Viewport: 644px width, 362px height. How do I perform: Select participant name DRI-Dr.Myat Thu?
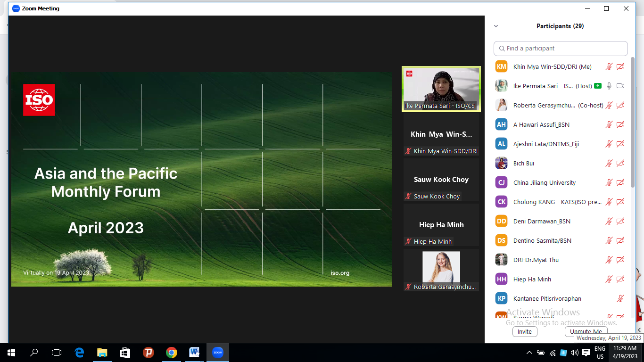(x=536, y=260)
